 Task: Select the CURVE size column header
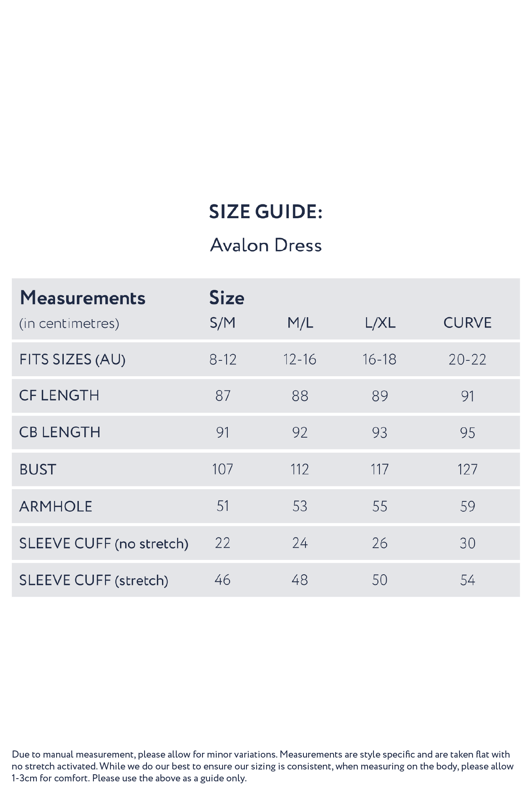click(x=467, y=323)
